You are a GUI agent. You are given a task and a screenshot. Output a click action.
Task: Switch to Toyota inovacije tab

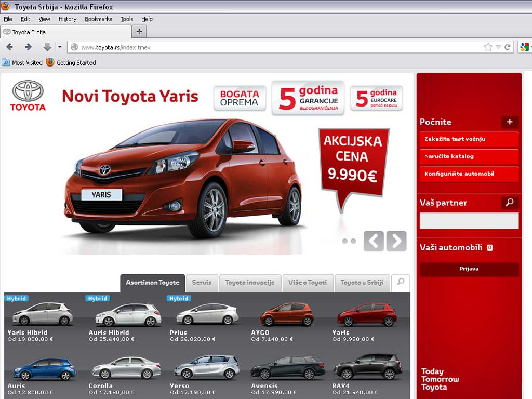[x=250, y=283]
